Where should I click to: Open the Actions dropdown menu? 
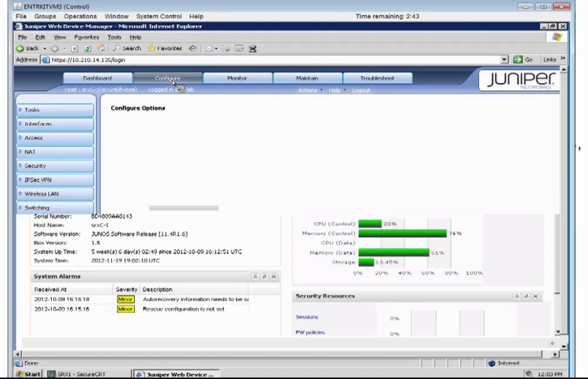tap(310, 91)
